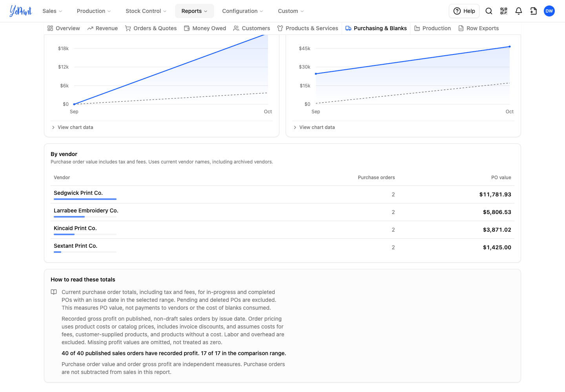Go to the YoPrint logo home
565x392 pixels.
21,11
